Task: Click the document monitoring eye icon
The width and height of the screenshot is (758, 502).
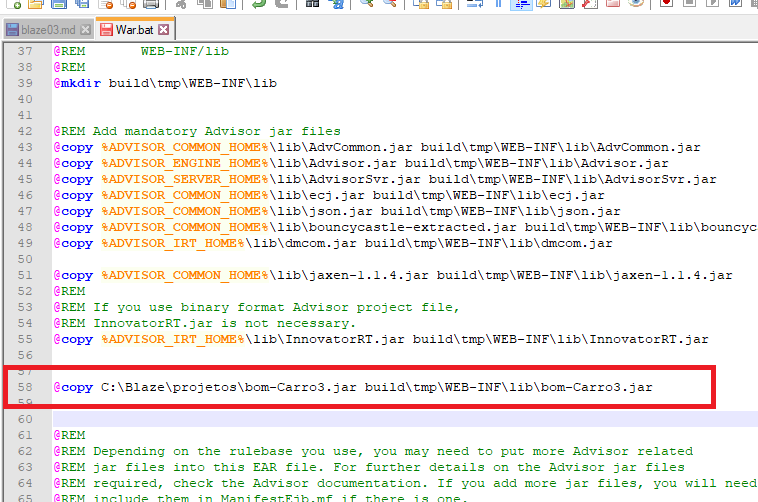Action: [x=636, y=4]
